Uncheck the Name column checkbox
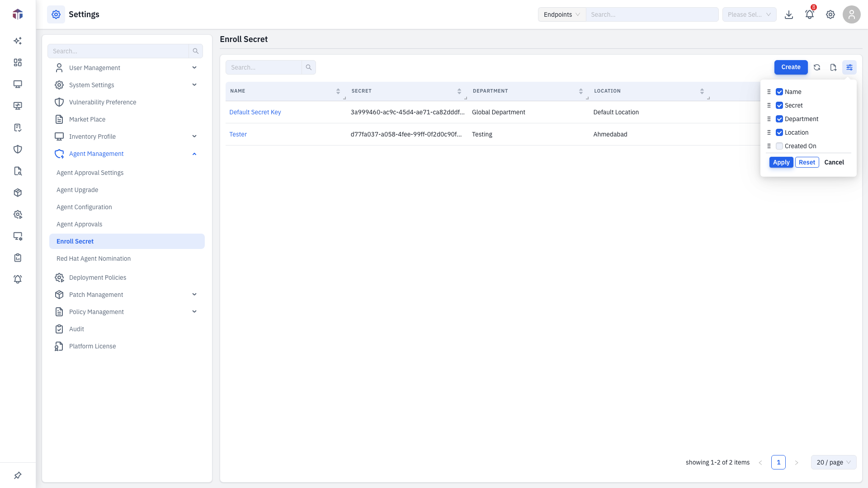This screenshot has height=488, width=868. click(779, 92)
